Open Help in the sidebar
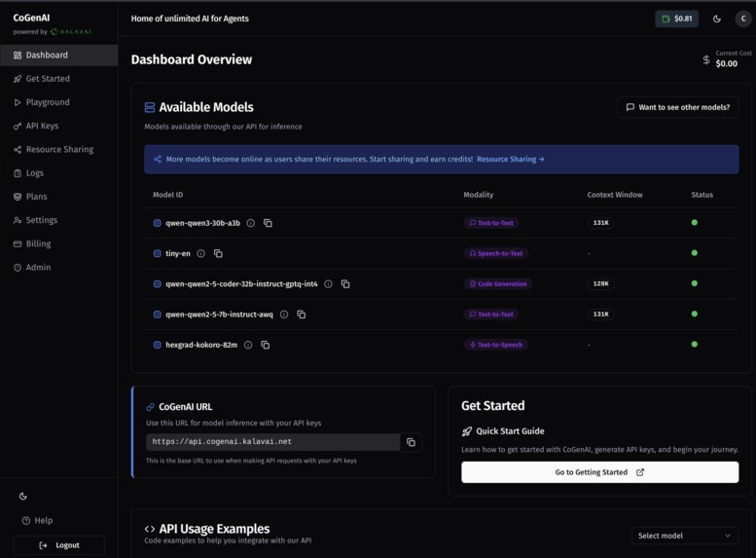This screenshot has width=756, height=558. [38, 520]
